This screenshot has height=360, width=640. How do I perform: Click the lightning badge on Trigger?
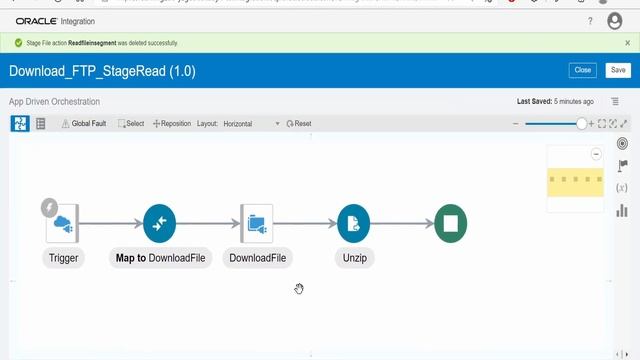click(49, 208)
